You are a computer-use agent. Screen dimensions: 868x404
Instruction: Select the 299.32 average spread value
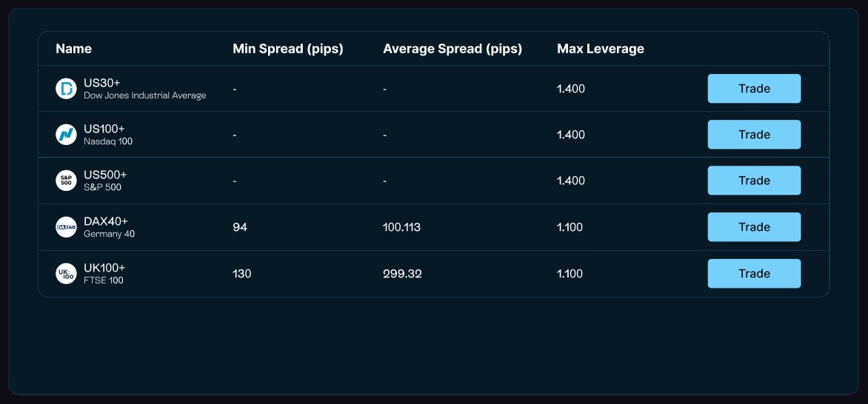402,273
